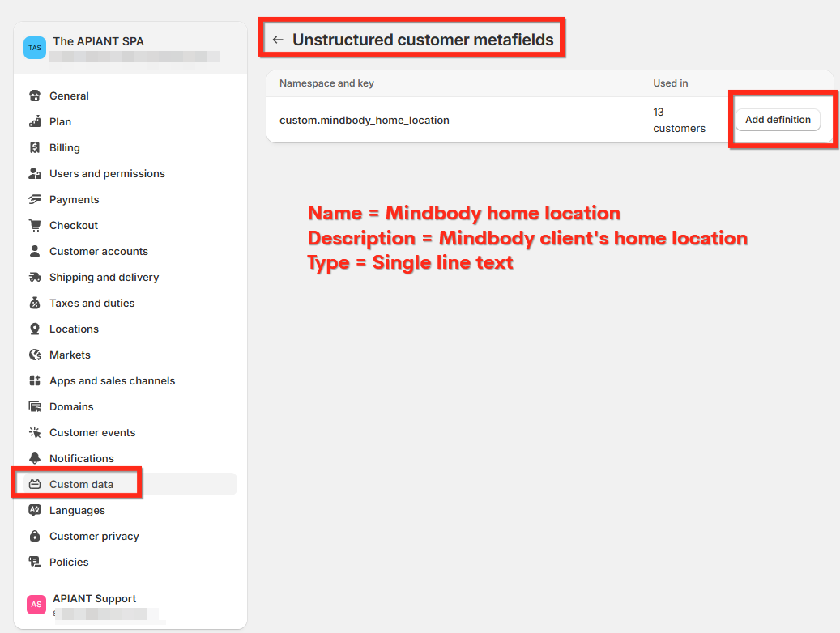840x633 pixels.
Task: Click the Customer privacy lock icon
Action: click(x=35, y=536)
